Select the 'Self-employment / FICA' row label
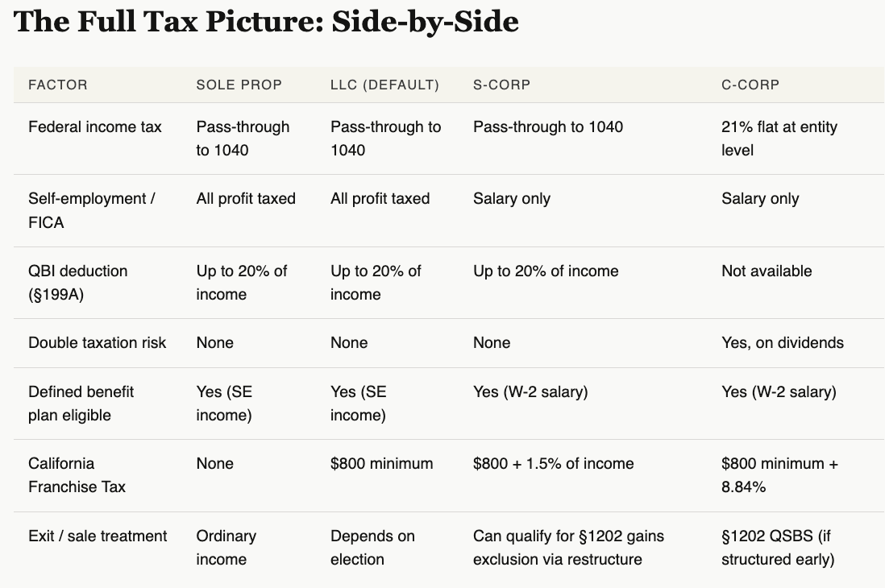The image size is (885, 588). [x=92, y=210]
